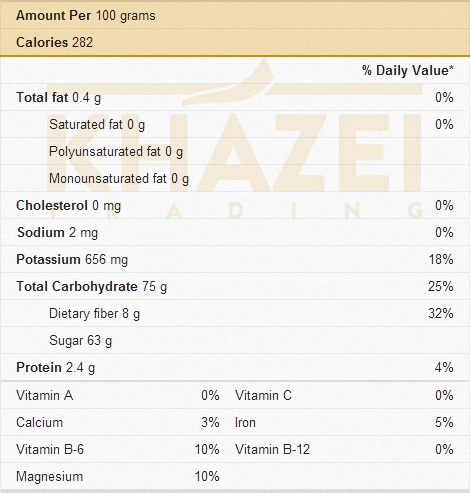This screenshot has width=470, height=493.
Task: Select the Sugar 63 g entry
Action: 80,341
